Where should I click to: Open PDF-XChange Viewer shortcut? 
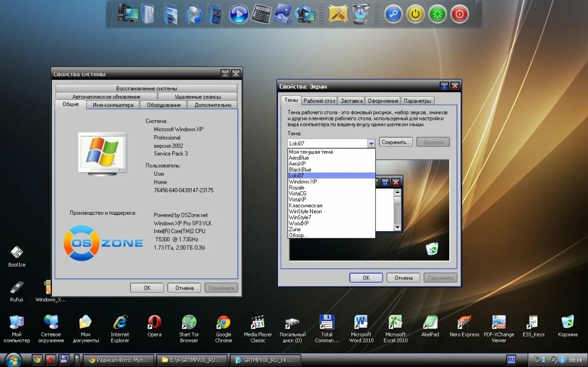[499, 328]
